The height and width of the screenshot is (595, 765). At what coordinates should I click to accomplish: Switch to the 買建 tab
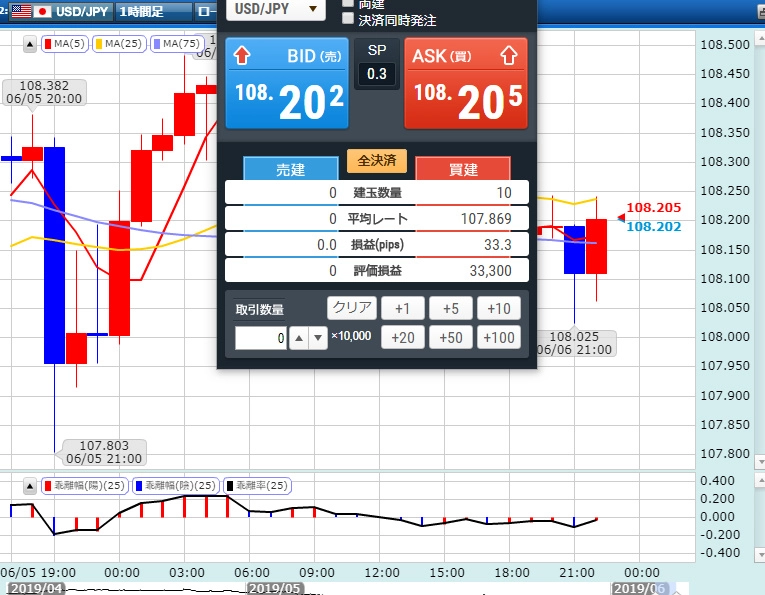[x=463, y=169]
